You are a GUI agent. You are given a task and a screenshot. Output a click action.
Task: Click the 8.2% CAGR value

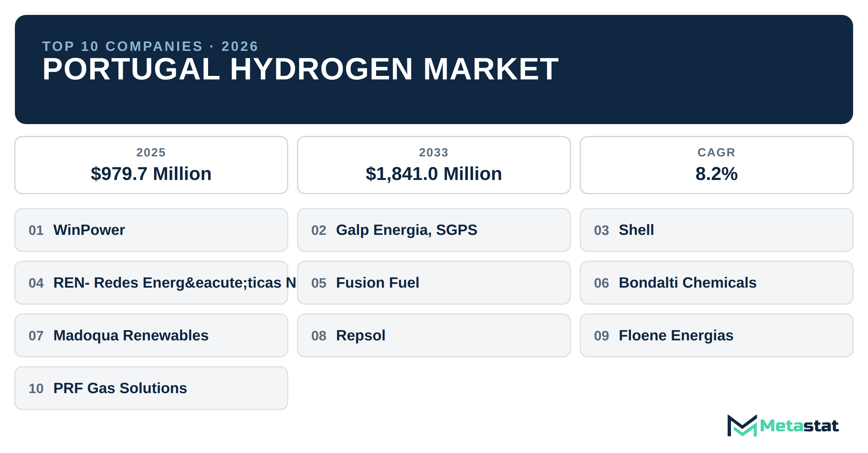716,174
